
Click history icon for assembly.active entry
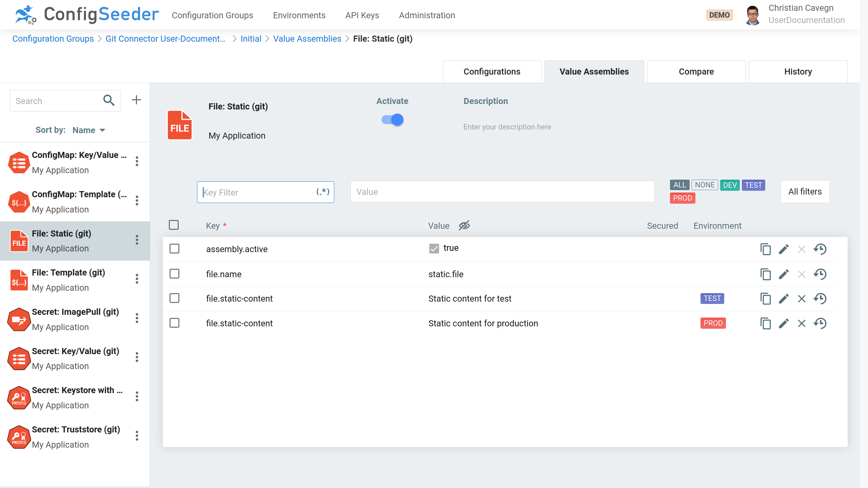coord(822,249)
